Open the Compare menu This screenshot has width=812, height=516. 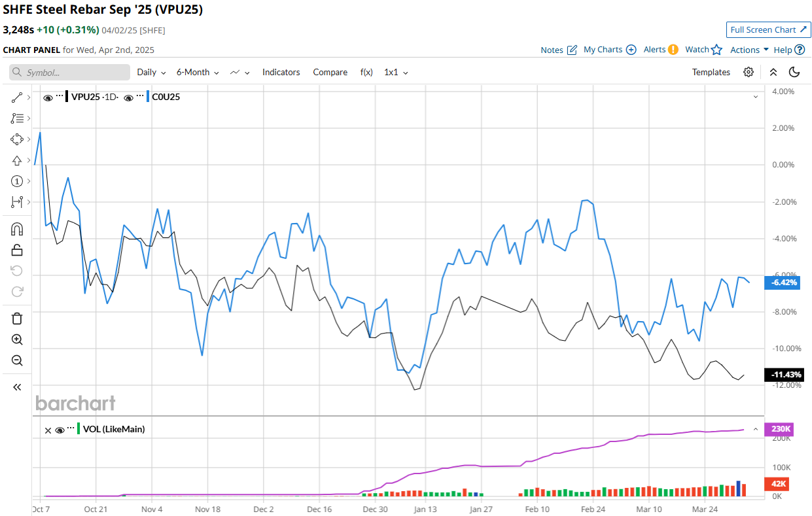330,72
